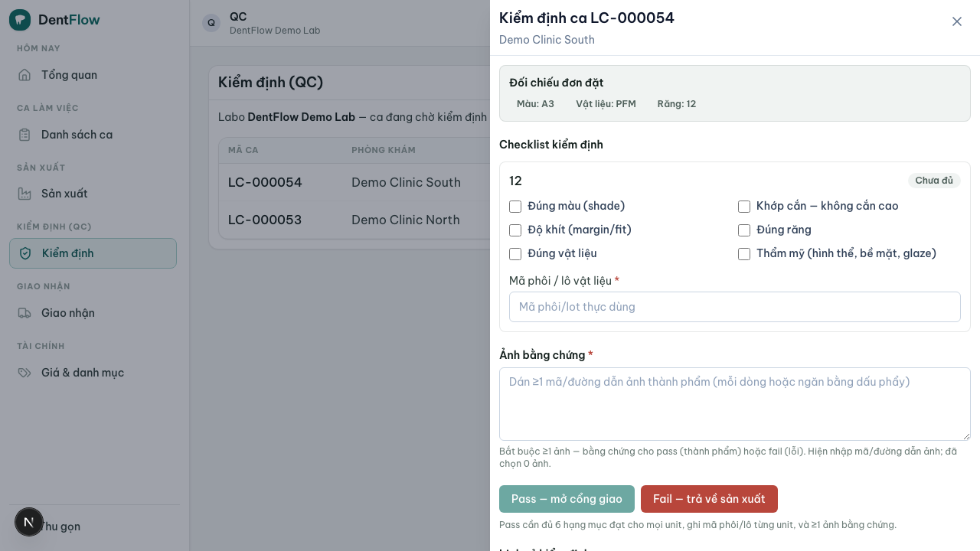This screenshot has height=551, width=980.
Task: Open Giá & danh mục menu item
Action: (93, 373)
